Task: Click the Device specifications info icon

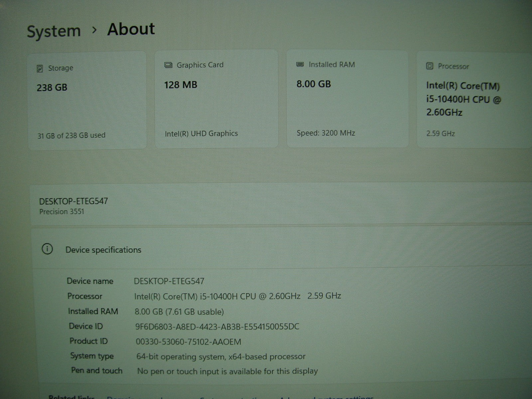Action: pos(47,249)
